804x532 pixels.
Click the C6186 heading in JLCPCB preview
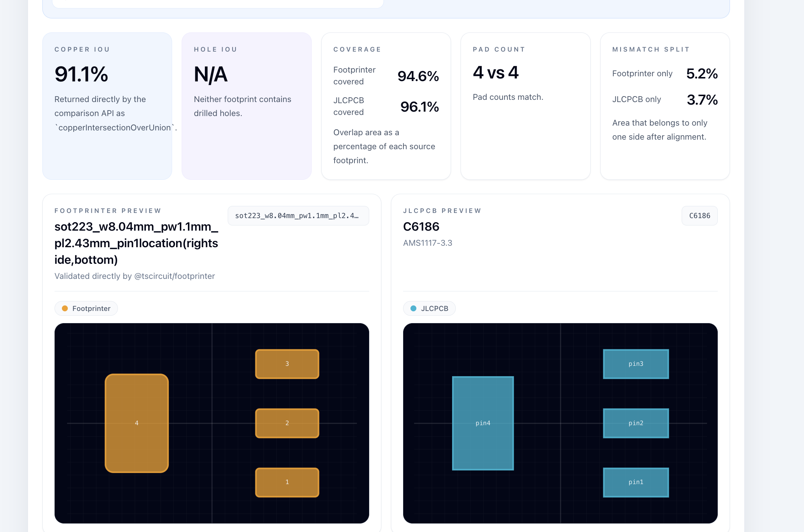pyautogui.click(x=421, y=227)
